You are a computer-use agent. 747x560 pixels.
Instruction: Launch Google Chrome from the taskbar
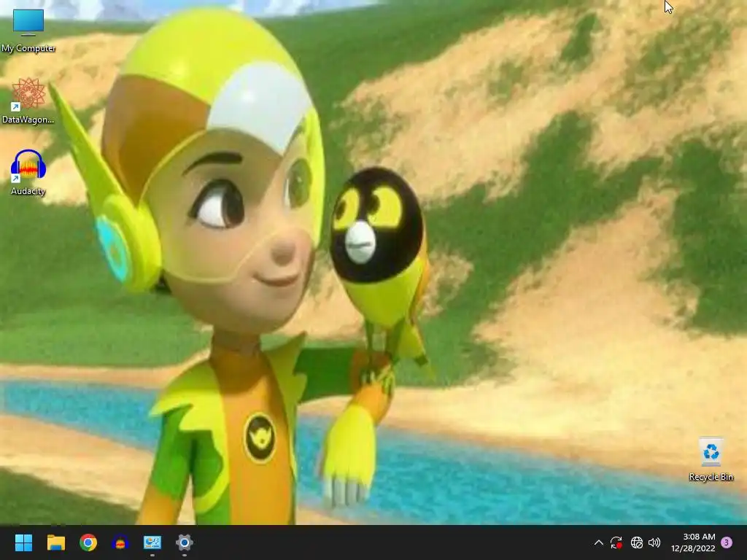[88, 542]
